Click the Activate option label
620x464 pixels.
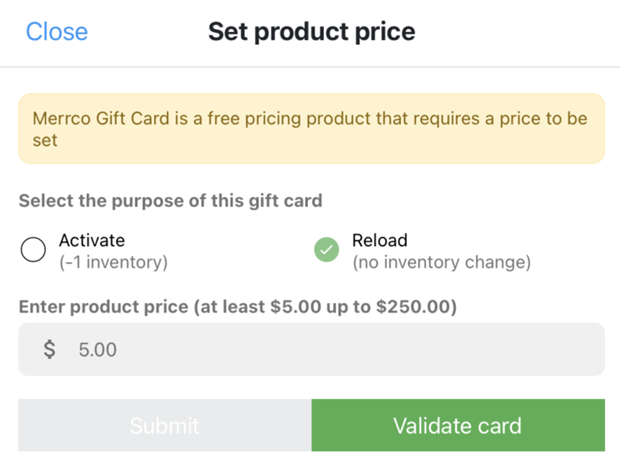(92, 240)
